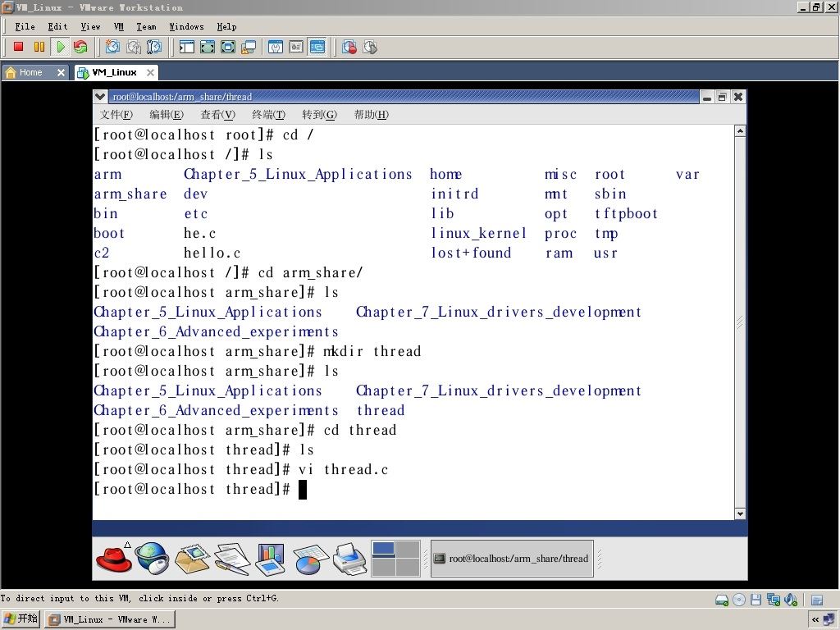Viewport: 840px width, 630px height.
Task: Close the root@localhost terminal window
Action: [737, 97]
